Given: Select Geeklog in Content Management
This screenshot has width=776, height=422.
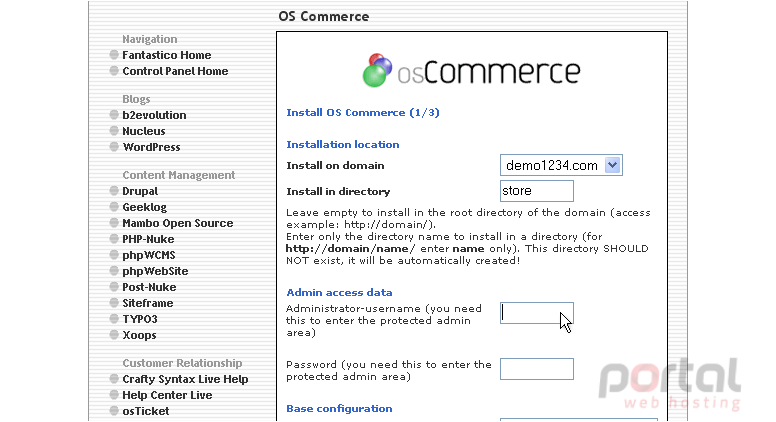Looking at the screenshot, I should 145,207.
